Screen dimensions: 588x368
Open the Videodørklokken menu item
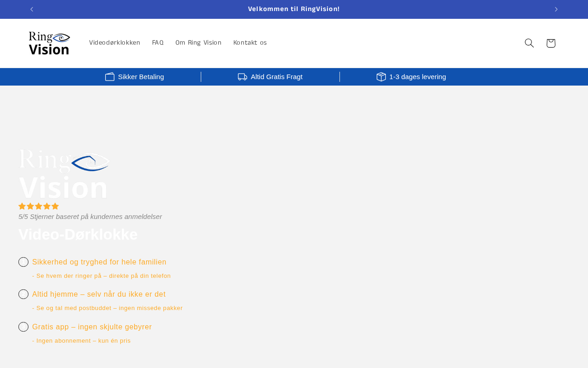tap(115, 43)
